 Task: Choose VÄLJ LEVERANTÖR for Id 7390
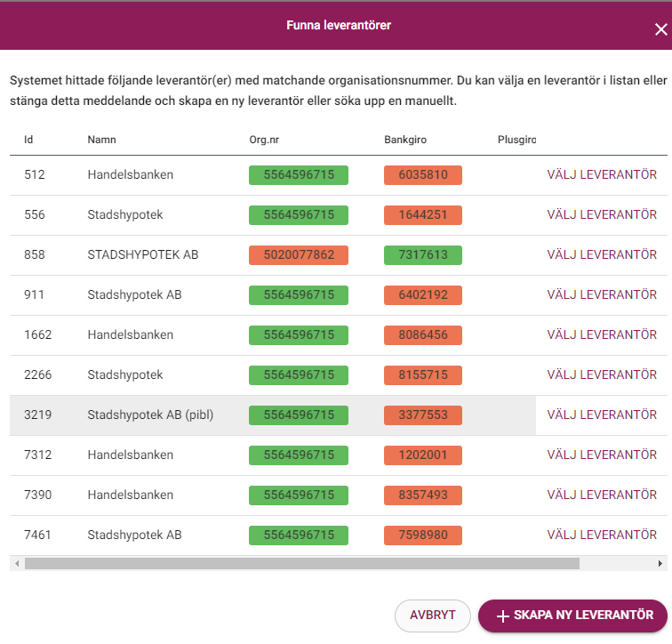pyautogui.click(x=601, y=495)
